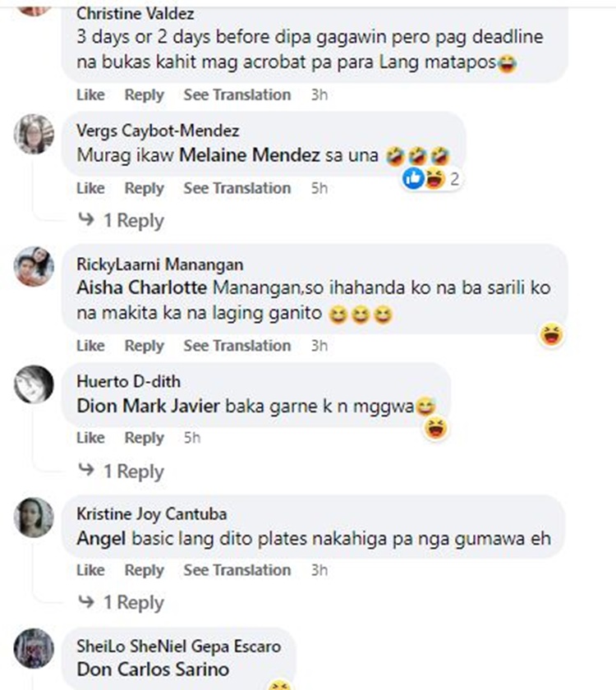This screenshot has height=690, width=616.
Task: Click the haha reaction on Huerto D-dith's comment
Action: [x=435, y=428]
